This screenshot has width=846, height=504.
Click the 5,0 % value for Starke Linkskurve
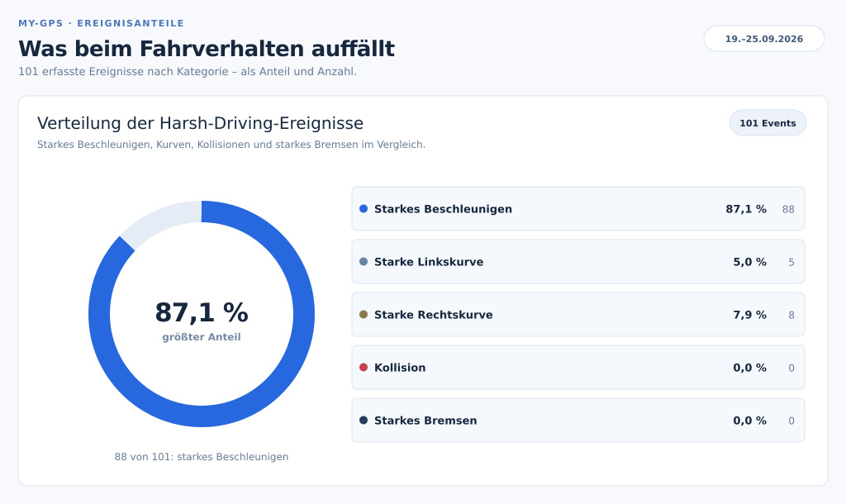pyautogui.click(x=749, y=262)
